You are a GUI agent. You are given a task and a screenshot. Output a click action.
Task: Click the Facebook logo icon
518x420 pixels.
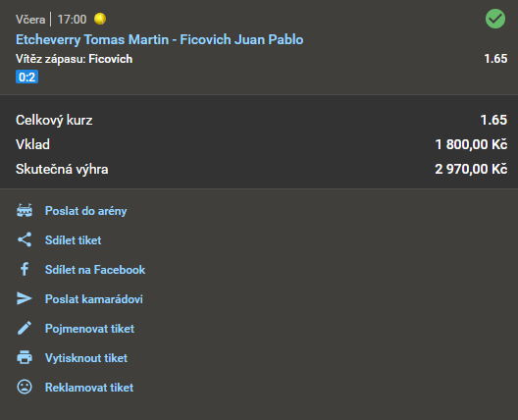click(x=25, y=269)
